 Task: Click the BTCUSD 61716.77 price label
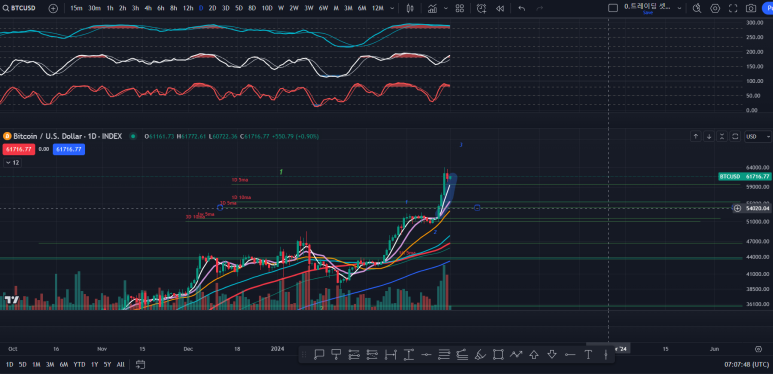click(744, 176)
